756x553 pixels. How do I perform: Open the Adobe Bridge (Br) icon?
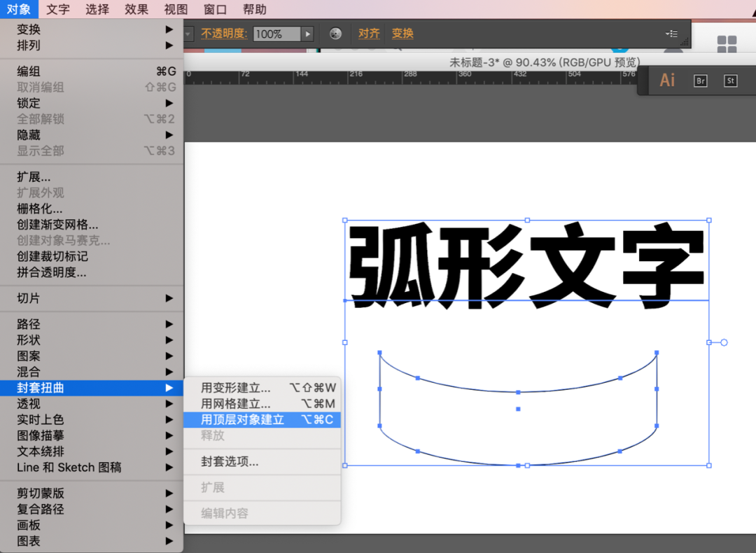(x=700, y=80)
